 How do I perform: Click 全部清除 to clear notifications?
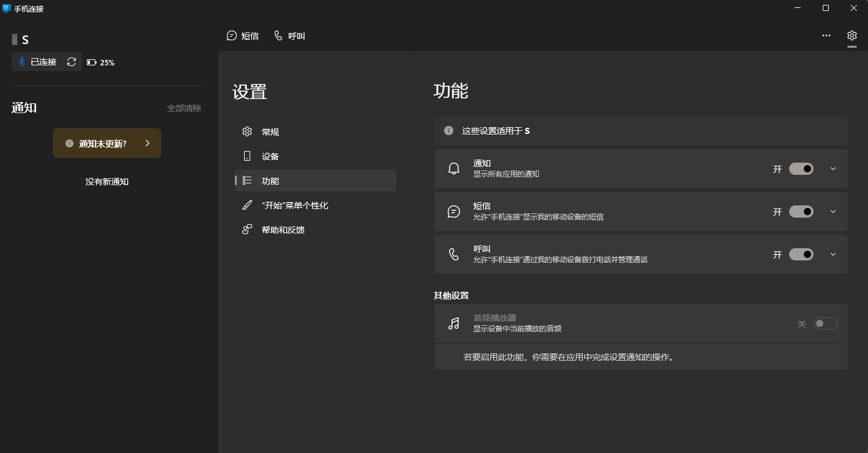pos(184,108)
